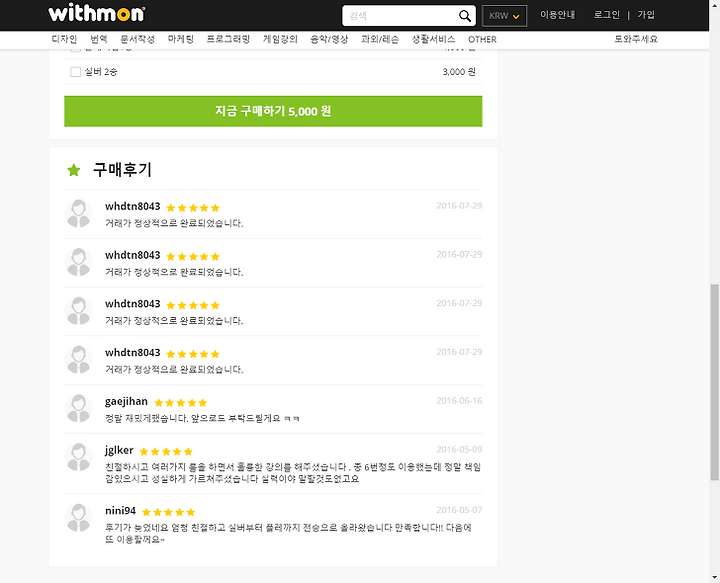Click jglker's review comment text
The height and width of the screenshot is (583, 720).
[293, 473]
